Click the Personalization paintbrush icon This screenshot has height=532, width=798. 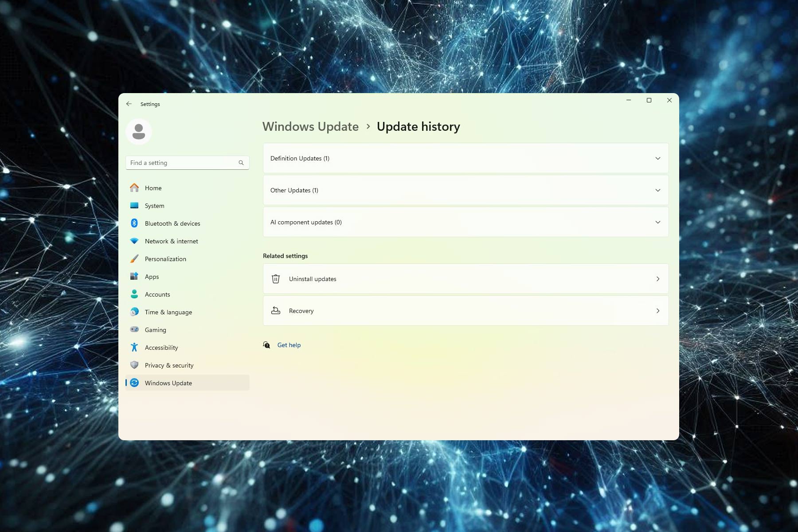click(x=134, y=258)
